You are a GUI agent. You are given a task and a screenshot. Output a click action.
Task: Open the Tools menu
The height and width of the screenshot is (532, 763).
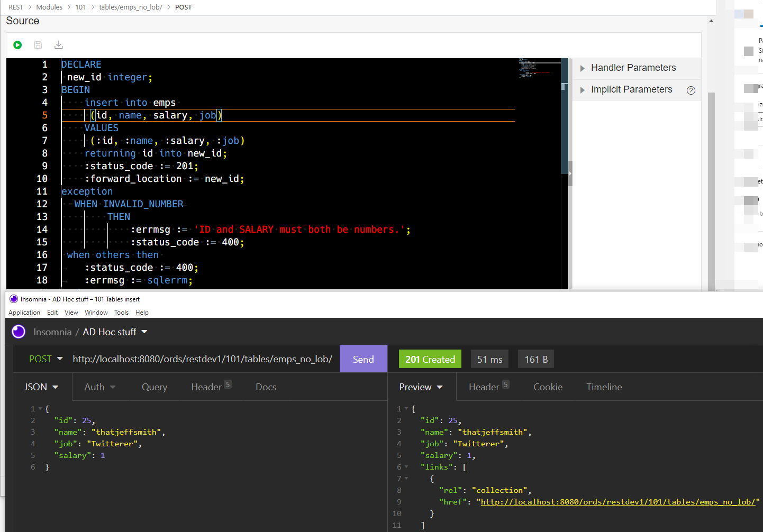pyautogui.click(x=121, y=313)
